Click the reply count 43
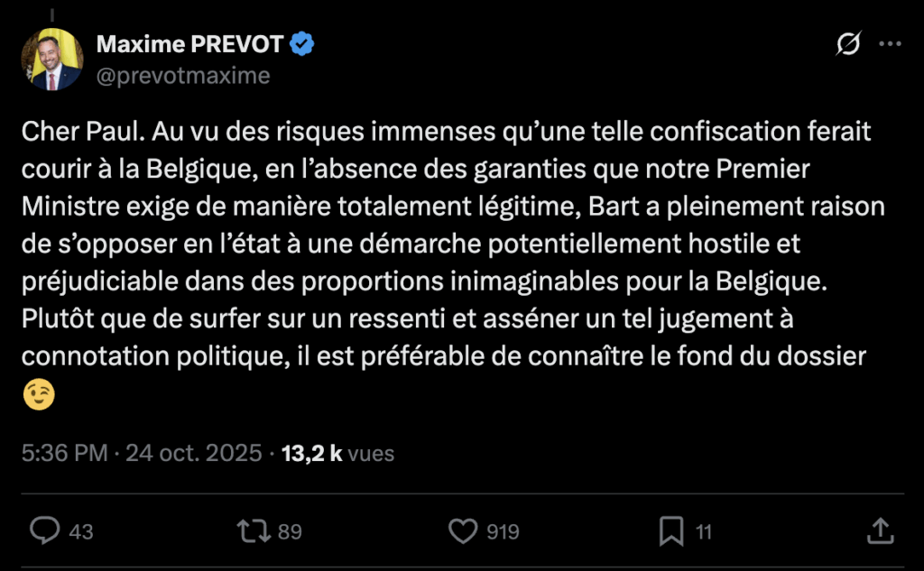The image size is (924, 571). [81, 532]
